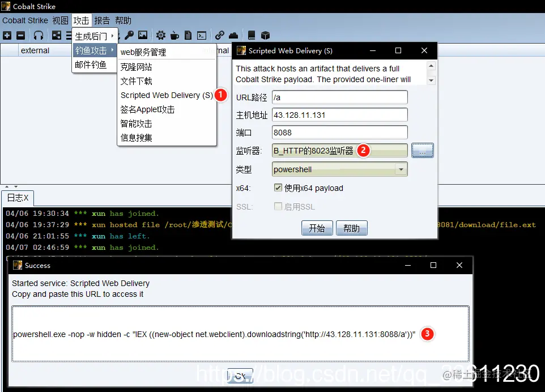Select Scripted Web Delivery (S) entry
This screenshot has height=392, width=545.
tap(167, 95)
